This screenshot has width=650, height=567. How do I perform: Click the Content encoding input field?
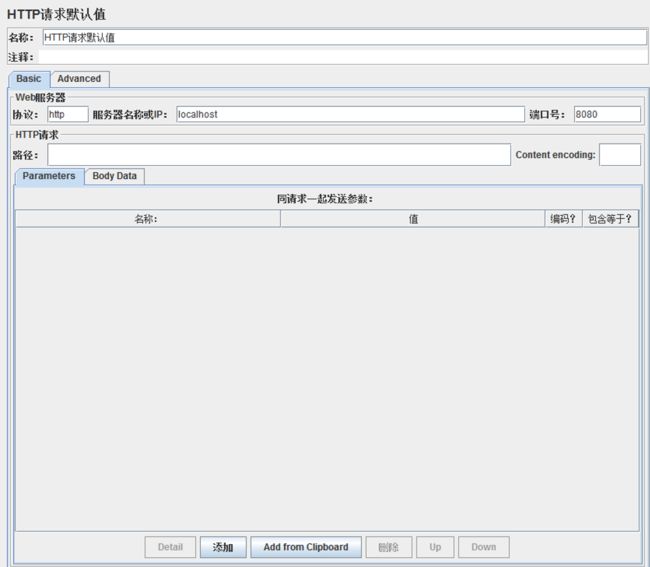pos(620,155)
